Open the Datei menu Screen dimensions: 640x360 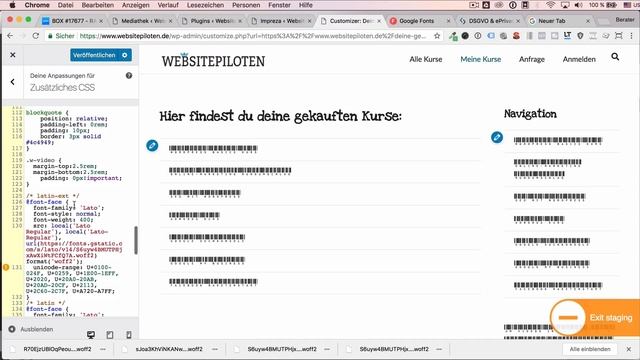pyautogui.click(x=65, y=5)
